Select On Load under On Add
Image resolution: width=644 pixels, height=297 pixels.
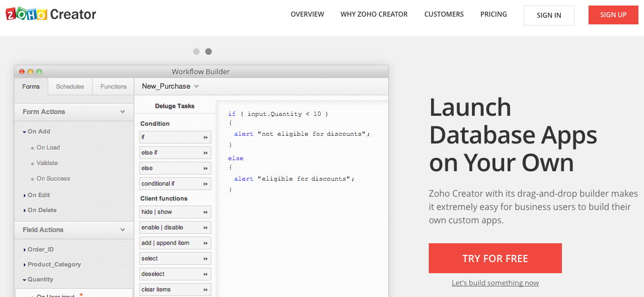[48, 147]
